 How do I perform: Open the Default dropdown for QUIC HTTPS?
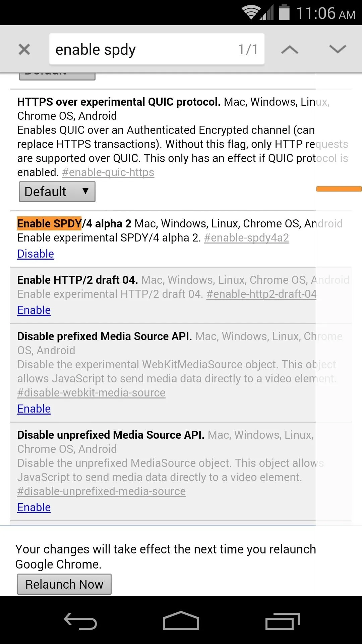pos(57,192)
